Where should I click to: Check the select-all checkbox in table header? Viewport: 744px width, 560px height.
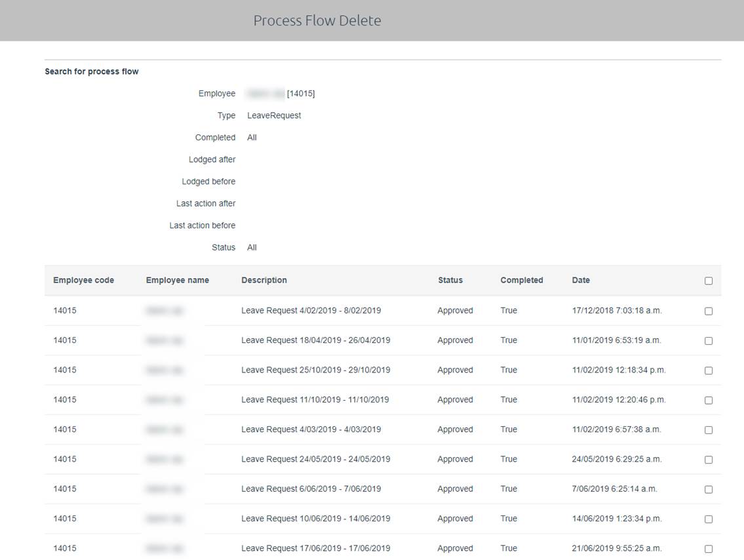[x=709, y=280]
